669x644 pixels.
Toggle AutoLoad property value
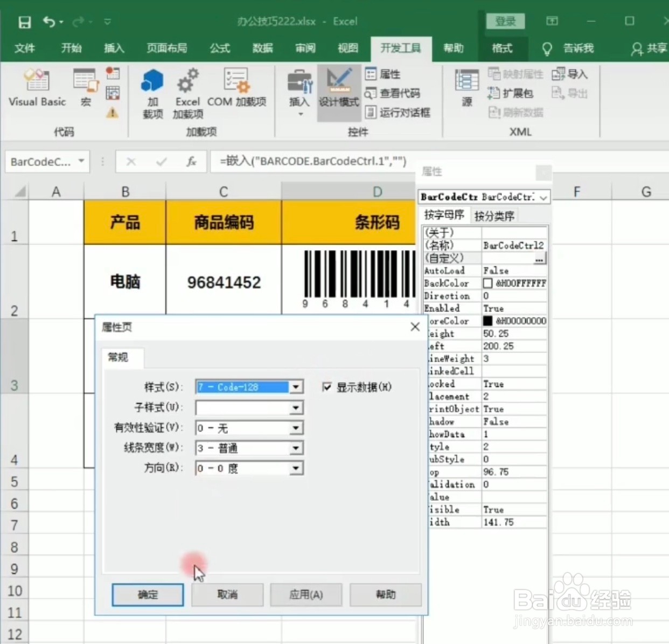pos(513,271)
